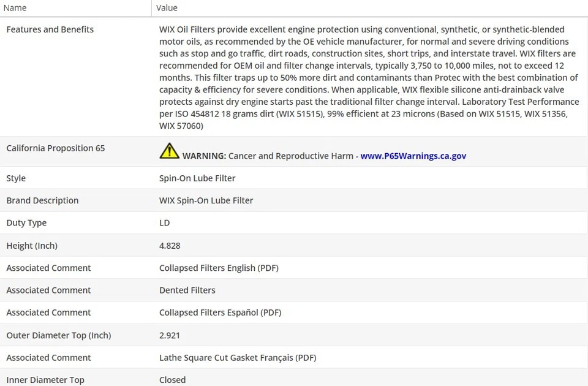
Task: Click the WIX Spin-On Lube Filter brand description
Action: tap(206, 200)
